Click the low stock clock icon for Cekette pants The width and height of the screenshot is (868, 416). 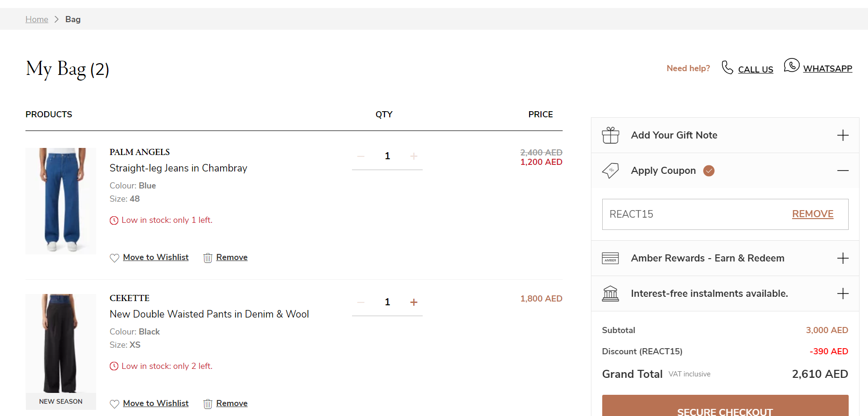114,367
